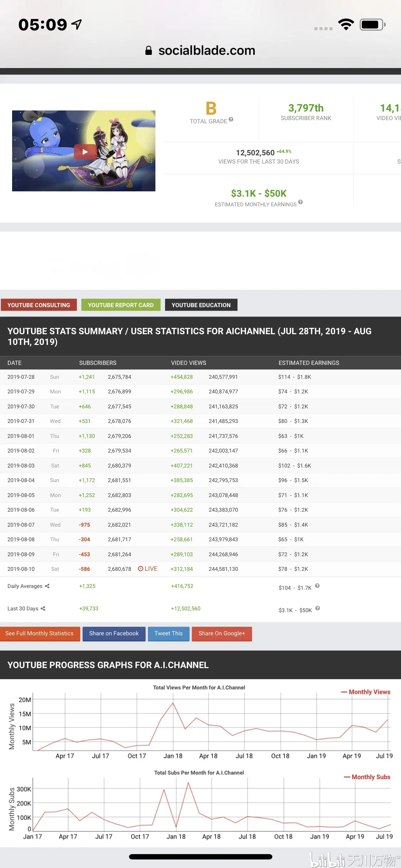Open the YouTube Report Card button
Image resolution: width=401 pixels, height=868 pixels.
(121, 305)
